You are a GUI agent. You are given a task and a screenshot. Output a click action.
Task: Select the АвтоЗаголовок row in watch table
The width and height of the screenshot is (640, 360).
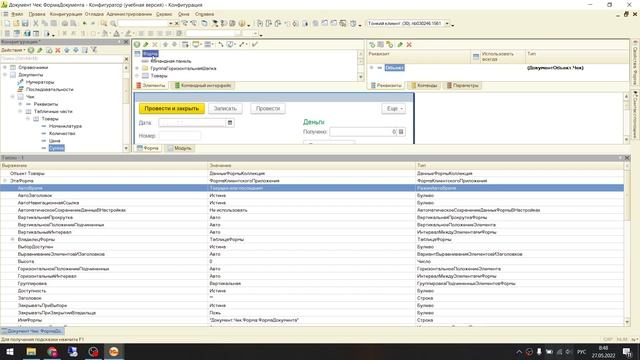[x=312, y=196]
